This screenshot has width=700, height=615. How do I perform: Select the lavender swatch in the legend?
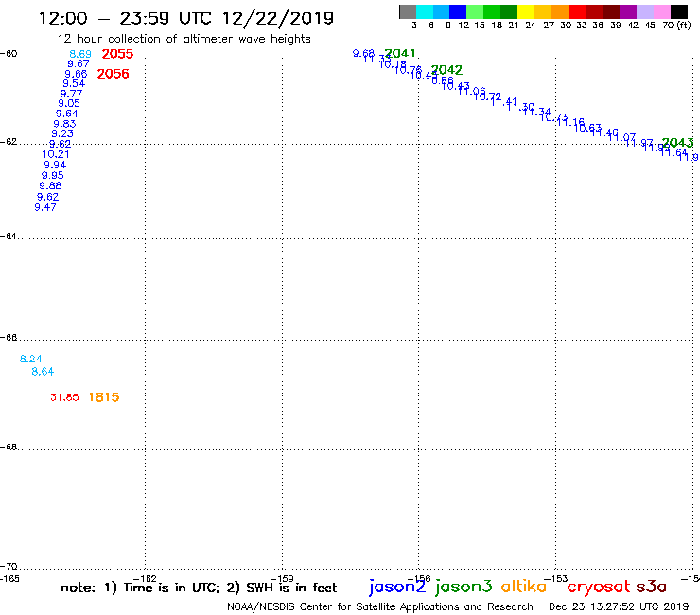[644, 11]
